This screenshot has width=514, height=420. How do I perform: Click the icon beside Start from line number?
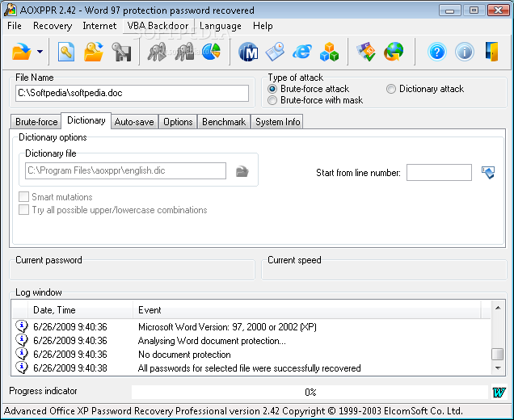click(488, 172)
